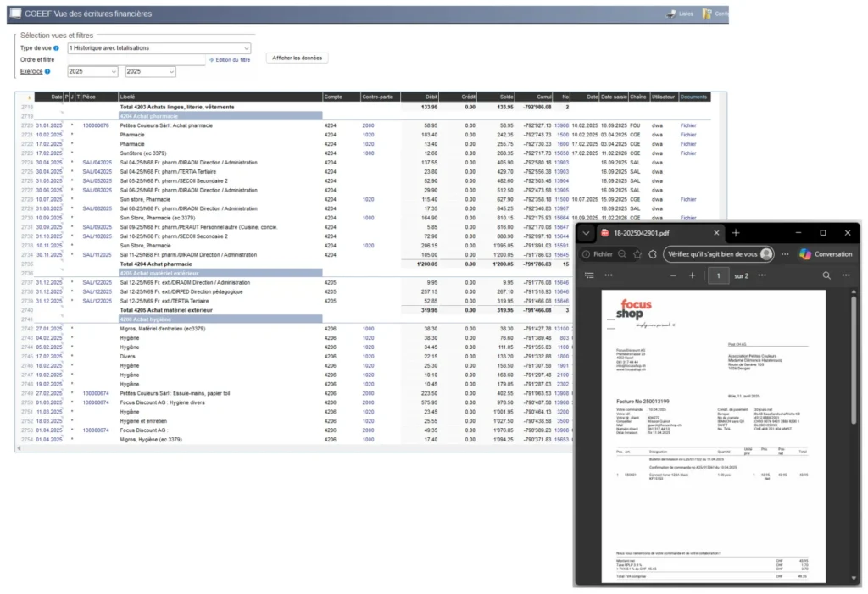Open the Type de vue dropdown
This screenshot has height=594, width=868.
point(159,48)
